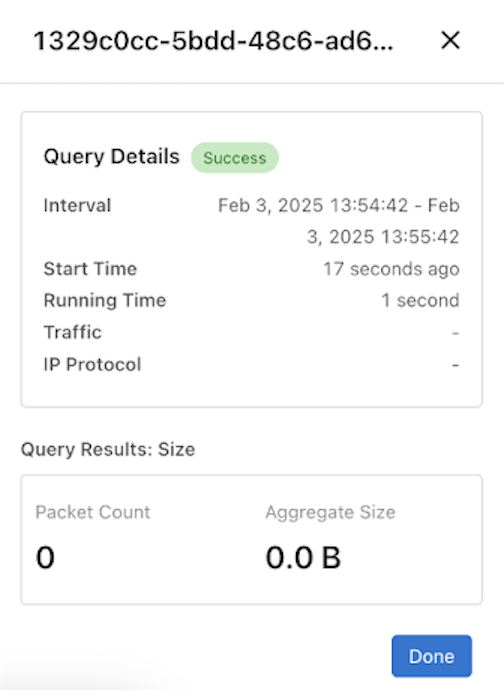Click the Query Details heading
The height and width of the screenshot is (697, 504).
click(x=112, y=156)
